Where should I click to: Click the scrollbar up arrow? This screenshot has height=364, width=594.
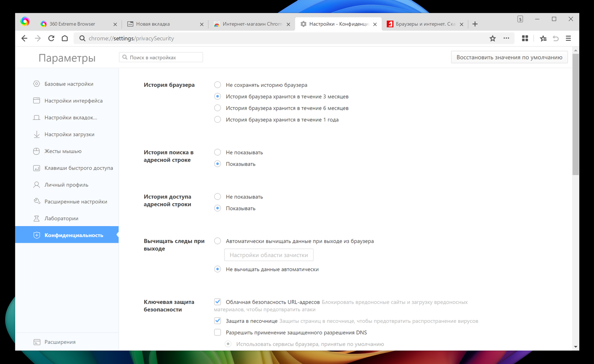coord(576,50)
